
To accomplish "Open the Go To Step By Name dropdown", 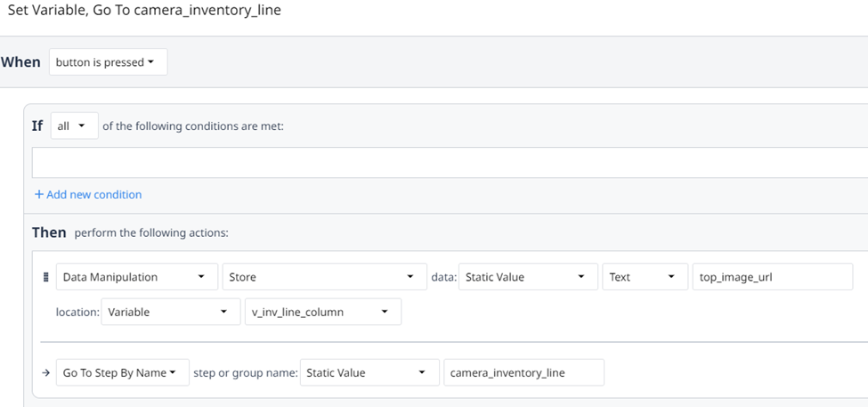I will pyautogui.click(x=122, y=372).
